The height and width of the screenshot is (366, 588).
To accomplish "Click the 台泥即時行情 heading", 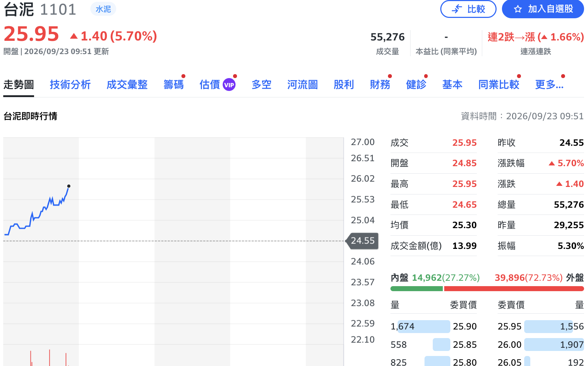I will pos(30,116).
